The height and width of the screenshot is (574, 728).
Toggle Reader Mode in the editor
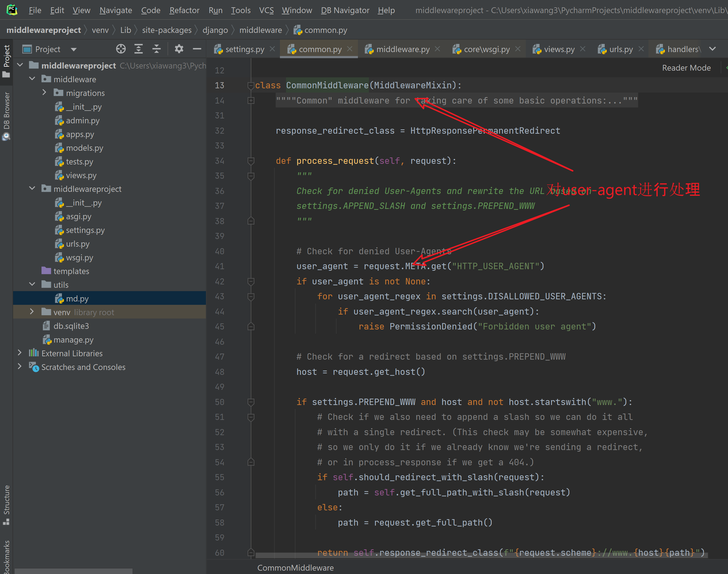(x=686, y=68)
